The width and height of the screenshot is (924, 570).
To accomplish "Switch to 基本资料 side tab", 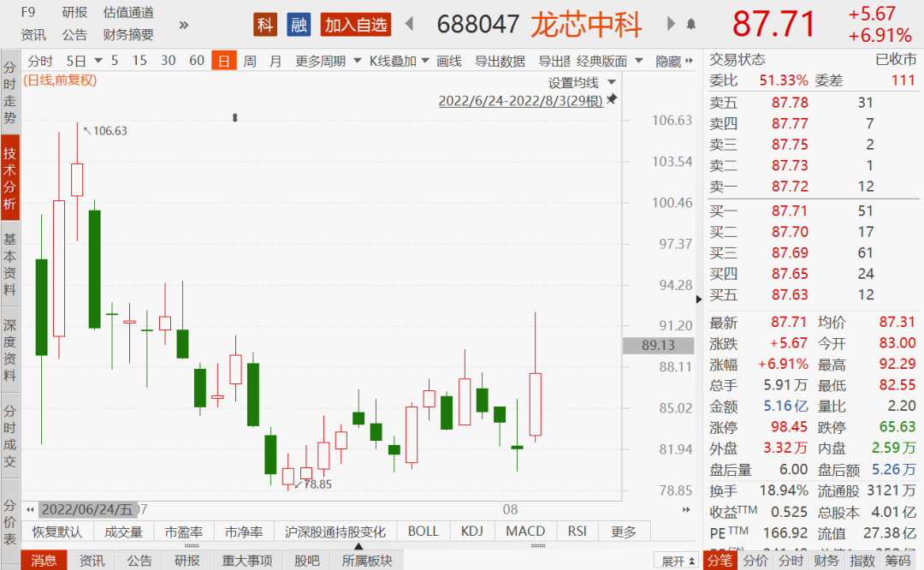I will (x=10, y=264).
